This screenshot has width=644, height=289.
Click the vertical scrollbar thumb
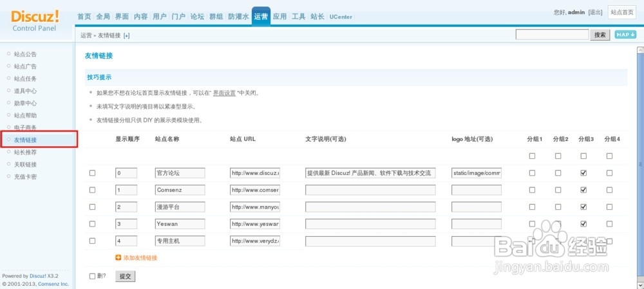(x=640, y=164)
